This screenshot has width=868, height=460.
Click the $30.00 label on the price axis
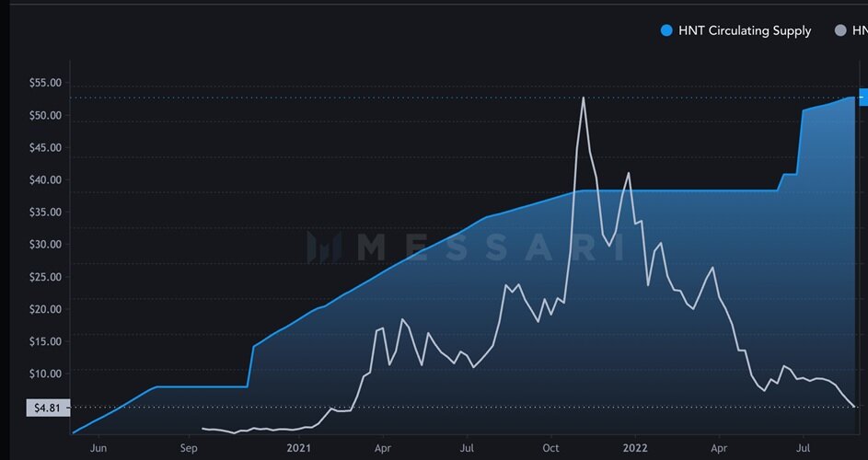(x=45, y=245)
